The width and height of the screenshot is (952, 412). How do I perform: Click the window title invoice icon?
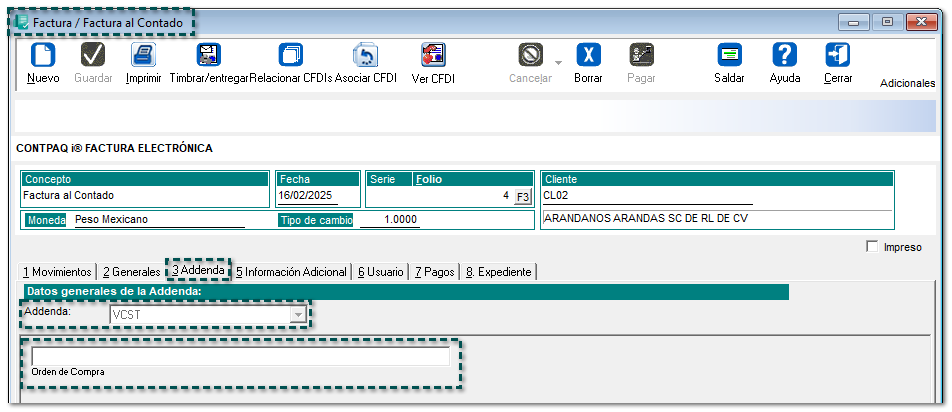click(x=21, y=22)
